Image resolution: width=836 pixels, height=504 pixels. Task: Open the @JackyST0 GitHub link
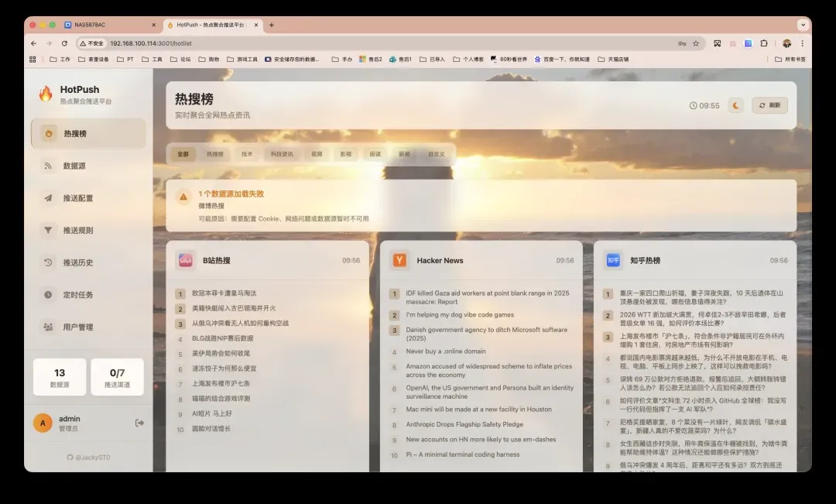point(88,458)
